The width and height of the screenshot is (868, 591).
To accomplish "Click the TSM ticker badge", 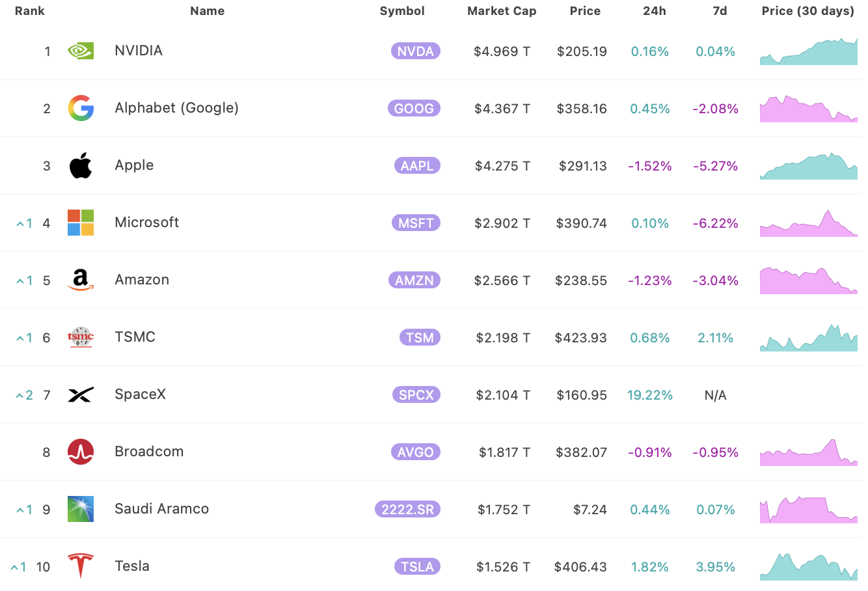I will coord(420,337).
